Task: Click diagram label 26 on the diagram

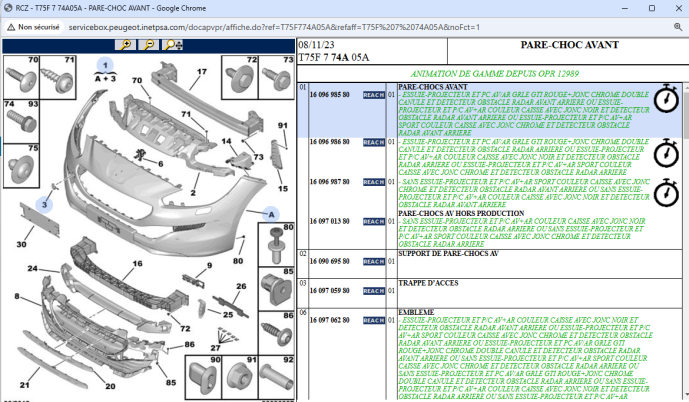Action: 241,286
